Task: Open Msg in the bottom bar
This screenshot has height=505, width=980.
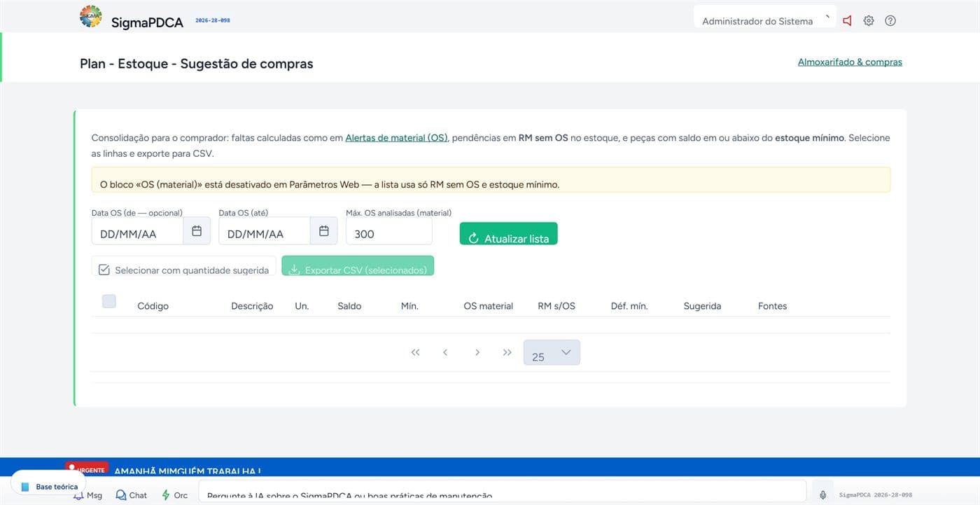Action: tap(88, 495)
